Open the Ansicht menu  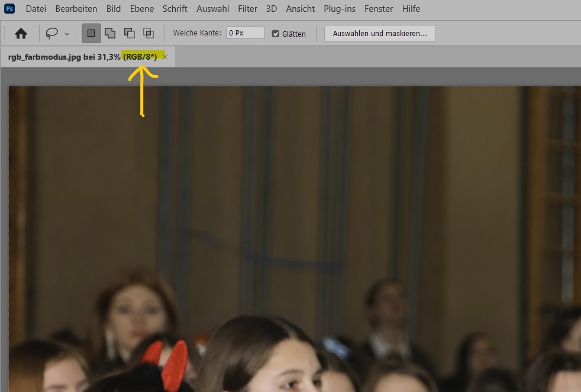[x=300, y=8]
